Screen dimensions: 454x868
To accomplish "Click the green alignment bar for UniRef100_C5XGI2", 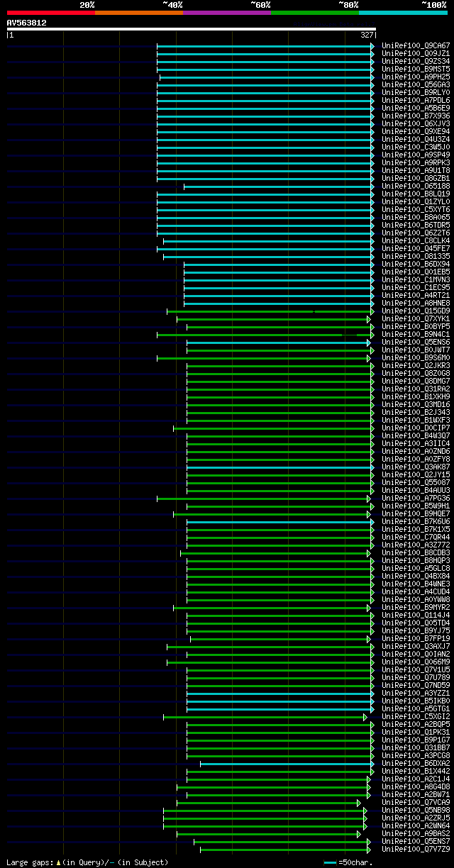I will click(265, 717).
